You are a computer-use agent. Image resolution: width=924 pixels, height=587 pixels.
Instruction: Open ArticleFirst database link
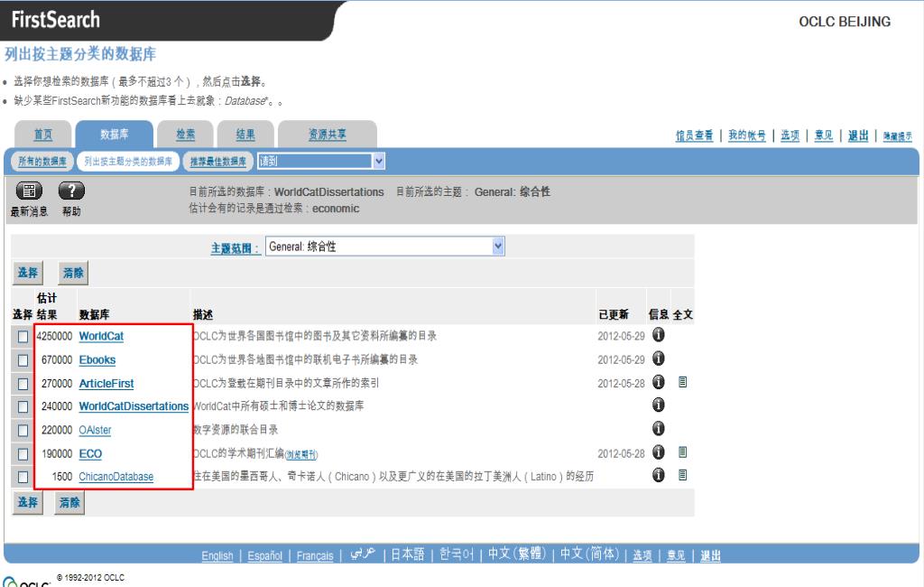click(x=106, y=384)
